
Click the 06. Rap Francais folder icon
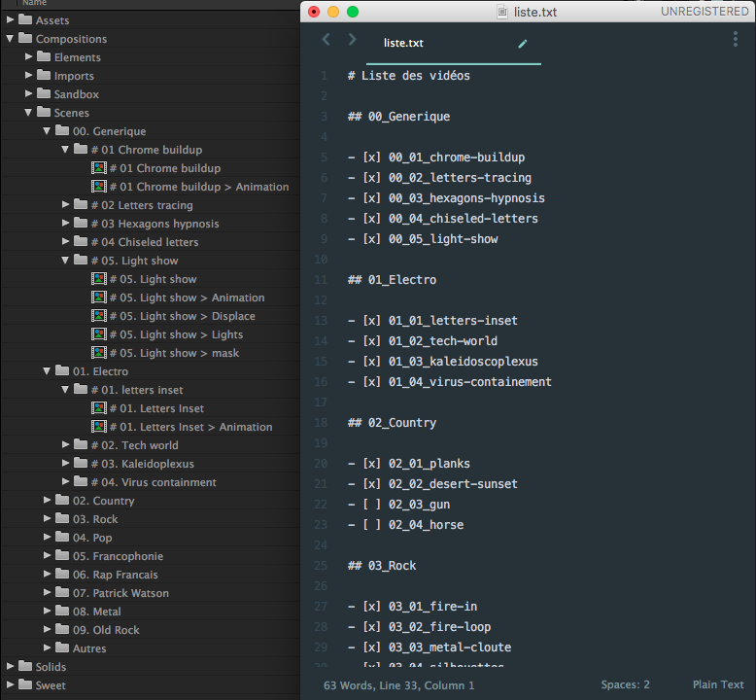62,574
